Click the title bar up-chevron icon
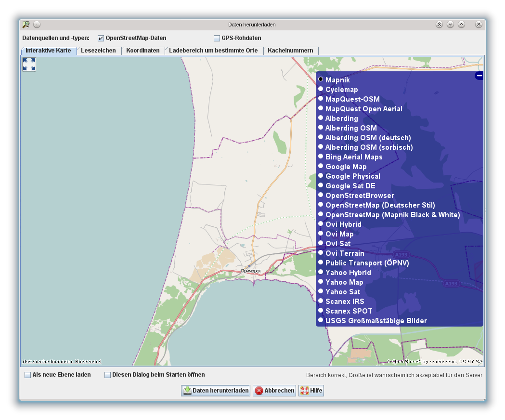This screenshot has height=420, width=505. coord(461,25)
